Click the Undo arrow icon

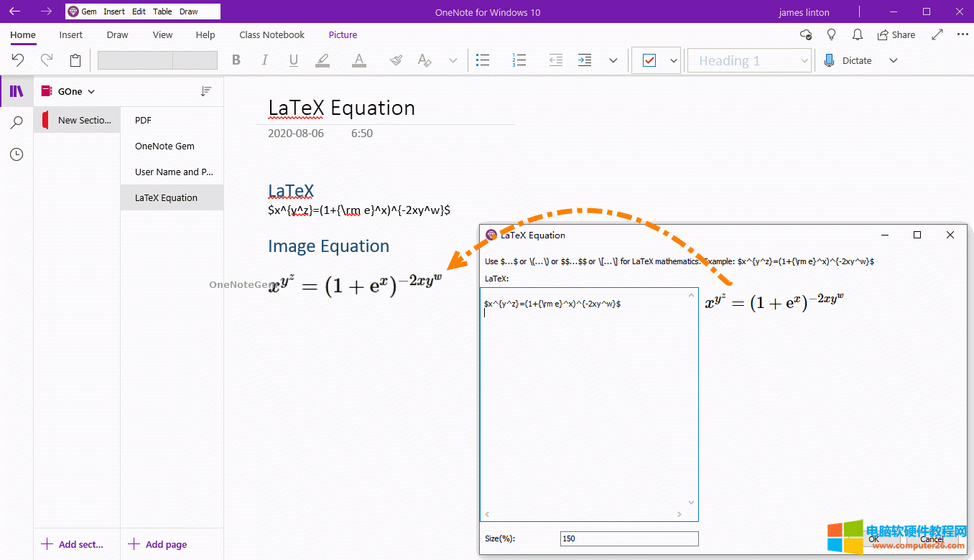coord(18,60)
